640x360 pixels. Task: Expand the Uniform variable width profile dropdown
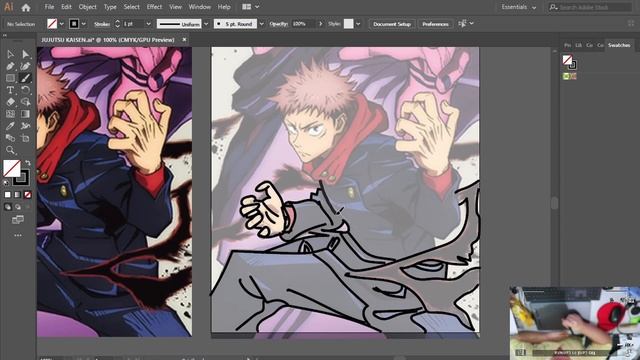point(206,24)
